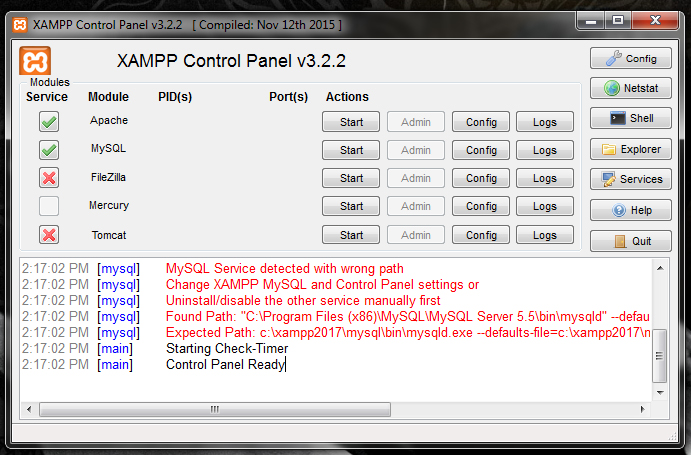Click the 'Expected Path' log entry
This screenshot has height=455, width=691.
point(408,332)
